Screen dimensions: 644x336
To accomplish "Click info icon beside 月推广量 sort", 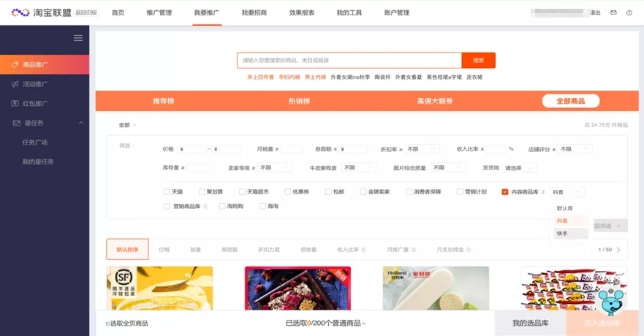I will click(414, 249).
